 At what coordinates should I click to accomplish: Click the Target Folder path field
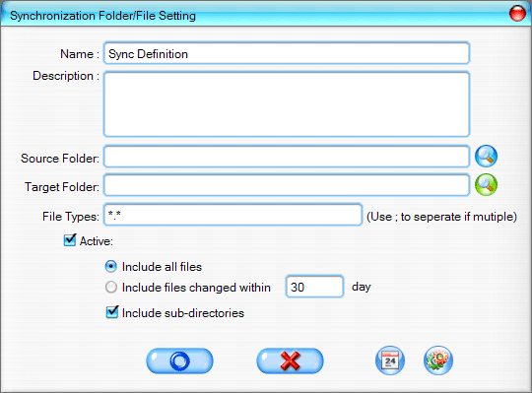[x=287, y=185]
